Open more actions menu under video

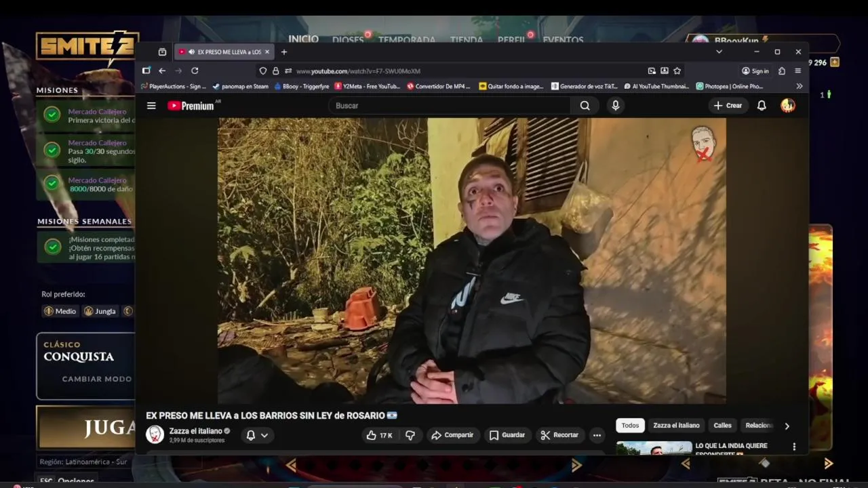point(597,435)
